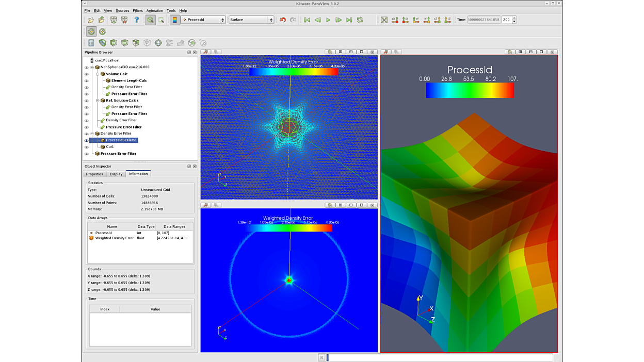Open the Filters menu
644x362 pixels.
click(x=137, y=10)
